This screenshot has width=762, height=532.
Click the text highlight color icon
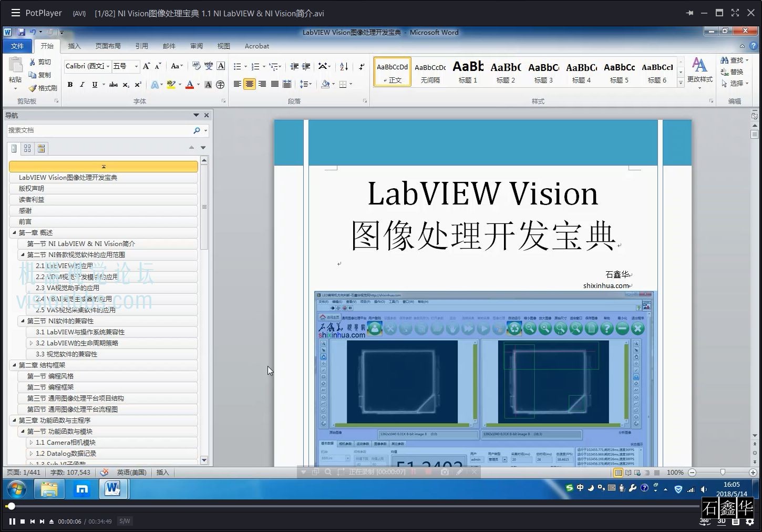point(170,84)
